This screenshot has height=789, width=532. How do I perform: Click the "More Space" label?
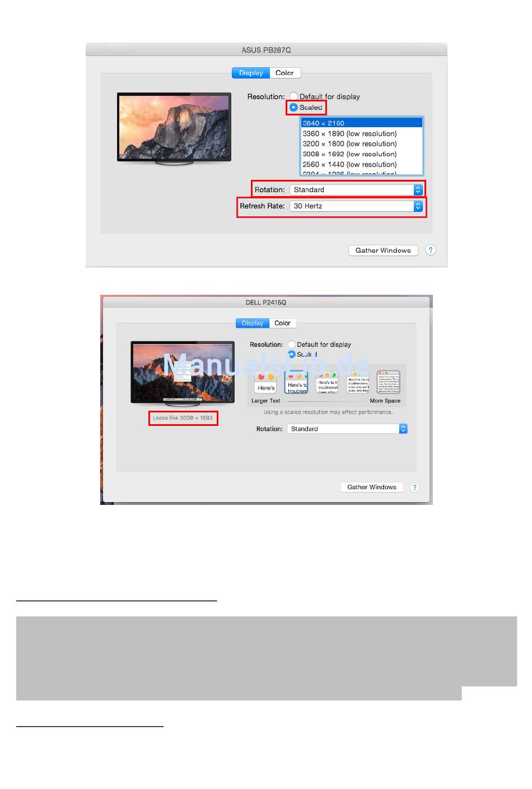(385, 401)
